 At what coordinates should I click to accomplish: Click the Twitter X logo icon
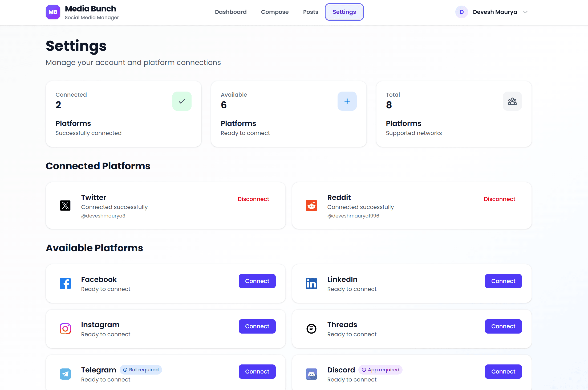[65, 206]
